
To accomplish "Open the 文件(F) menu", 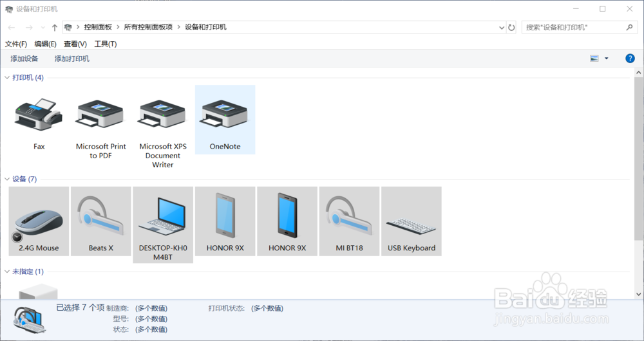I will [16, 44].
